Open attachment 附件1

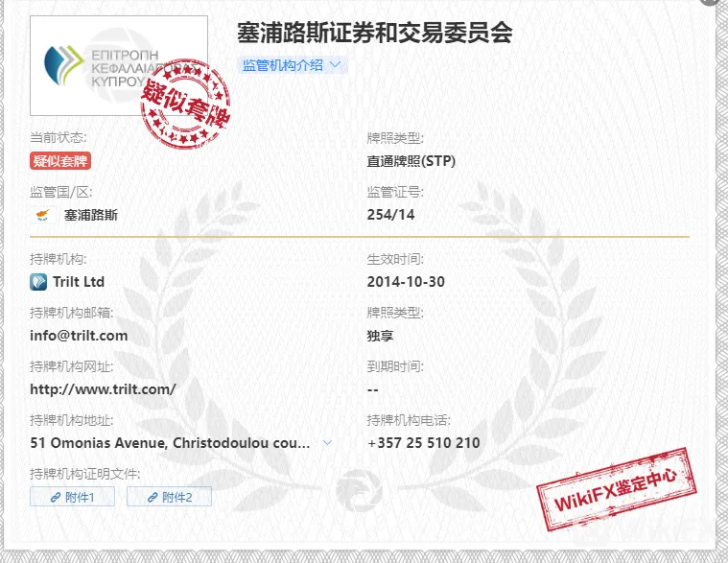[72, 497]
